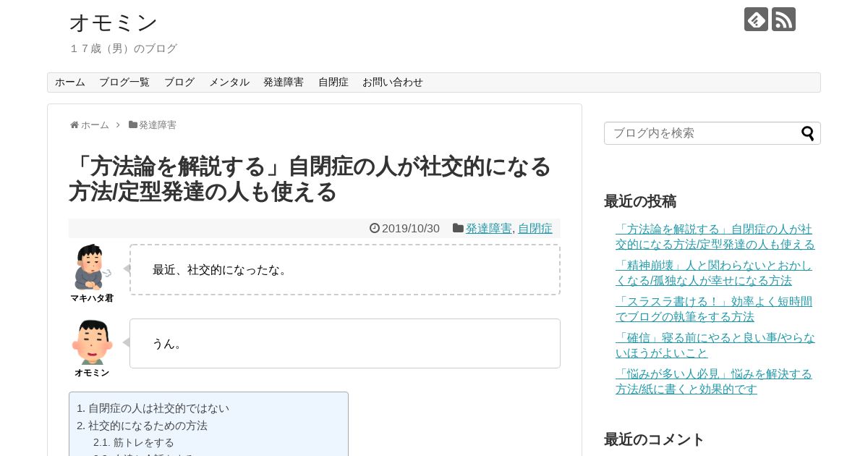This screenshot has height=456, width=868.
Task: Open the メンタル menu item
Action: (x=229, y=83)
